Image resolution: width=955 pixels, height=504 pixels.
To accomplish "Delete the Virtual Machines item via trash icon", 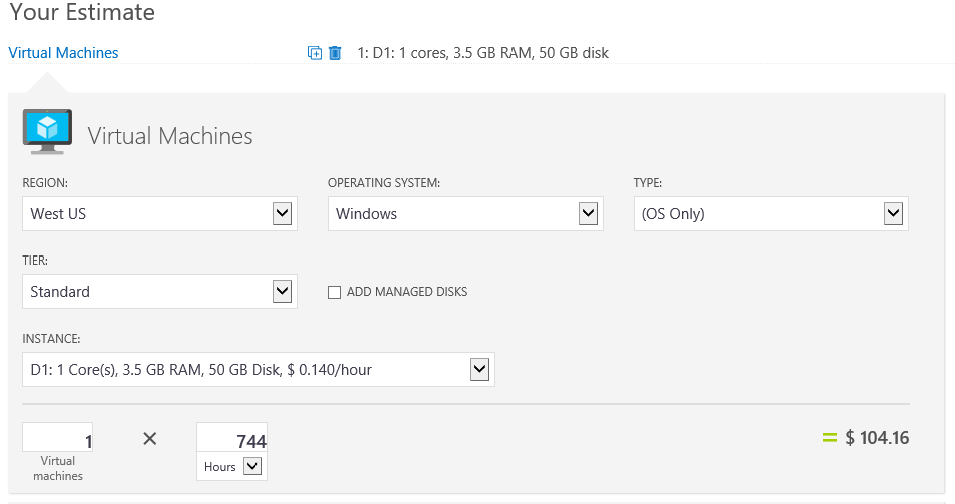I will [x=335, y=53].
